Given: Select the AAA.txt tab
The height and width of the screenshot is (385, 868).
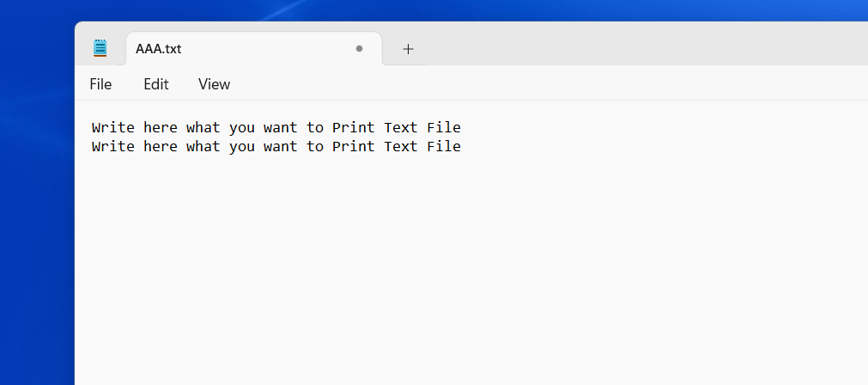Looking at the screenshot, I should 254,49.
